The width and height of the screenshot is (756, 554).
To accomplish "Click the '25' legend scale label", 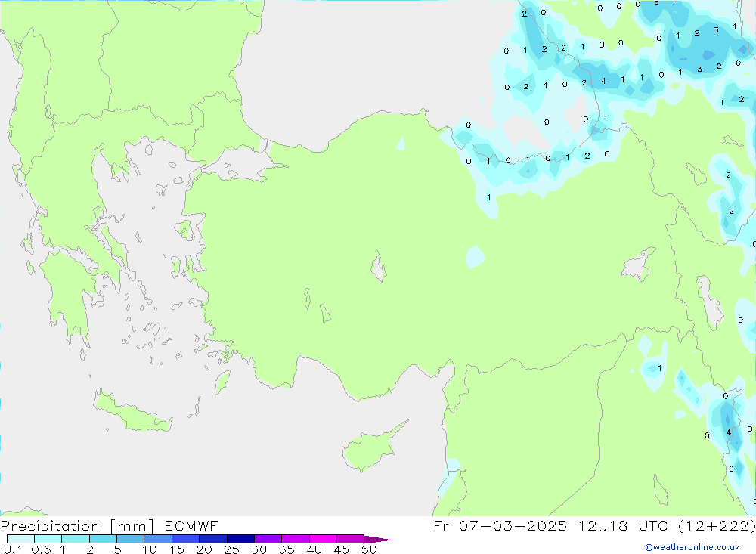I will pos(232,549).
